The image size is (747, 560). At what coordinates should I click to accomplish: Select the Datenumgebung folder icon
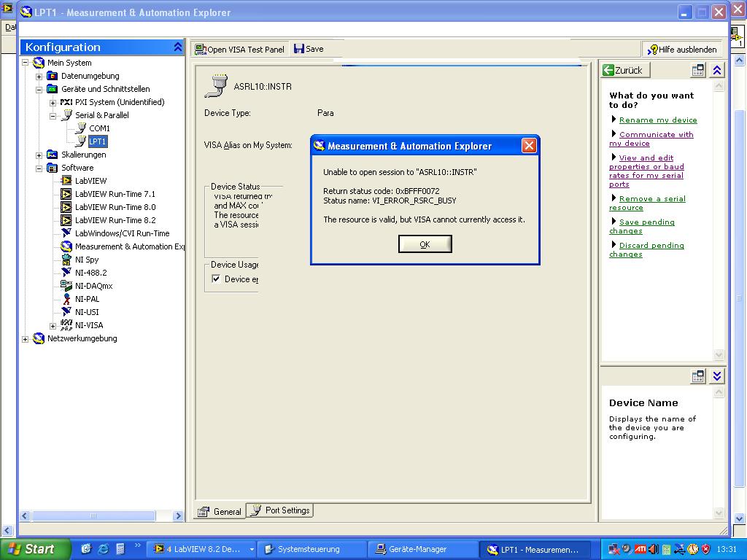pyautogui.click(x=52, y=76)
